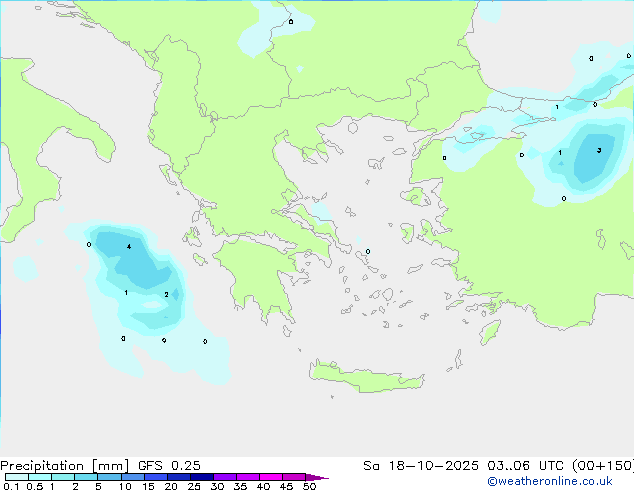Click the date Sa 18-10-2025
This screenshot has width=634, height=490.
click(421, 466)
